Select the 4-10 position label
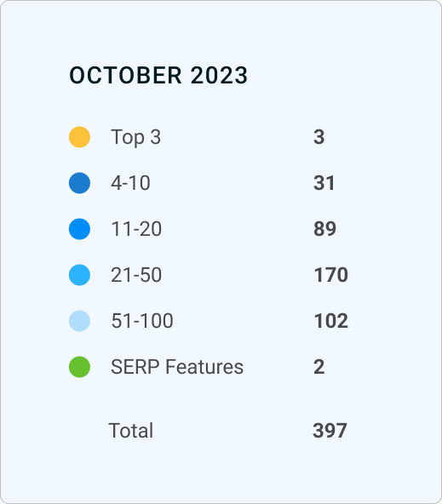 pyautogui.click(x=130, y=183)
